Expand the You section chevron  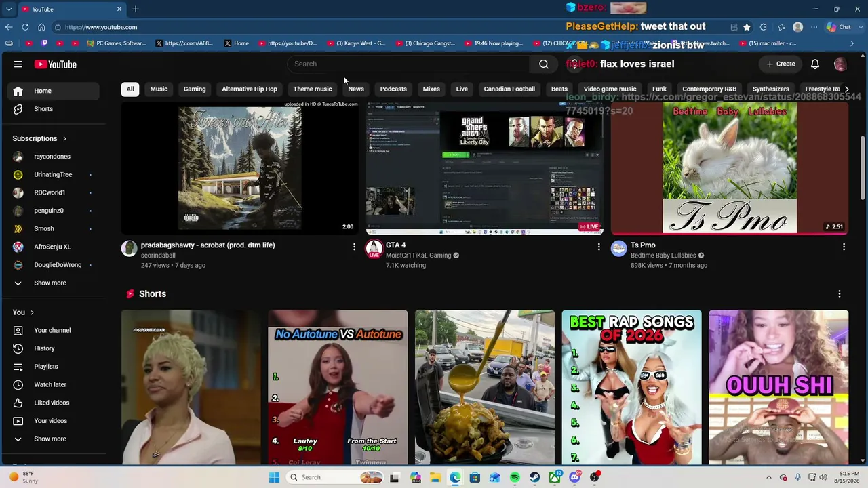click(x=32, y=312)
